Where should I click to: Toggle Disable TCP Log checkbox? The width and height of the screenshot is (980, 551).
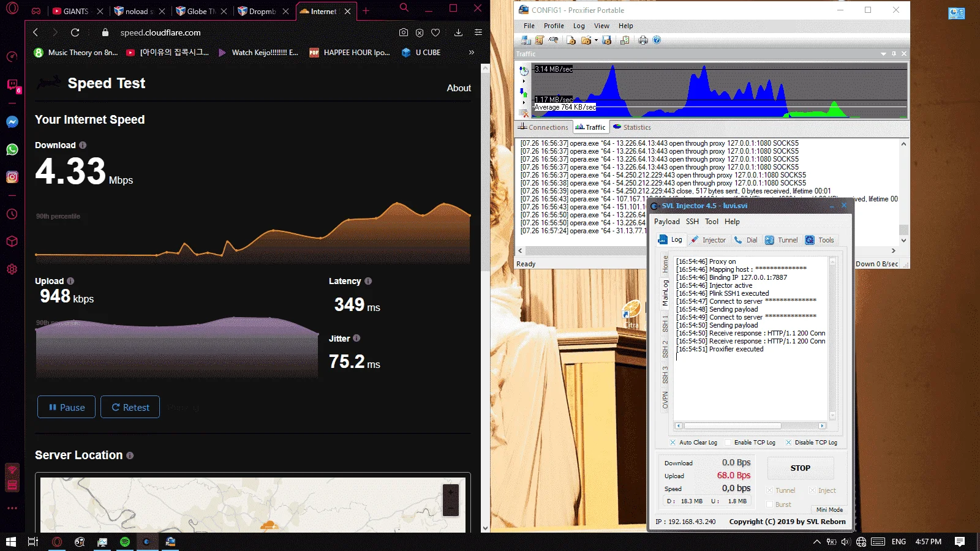coord(788,443)
